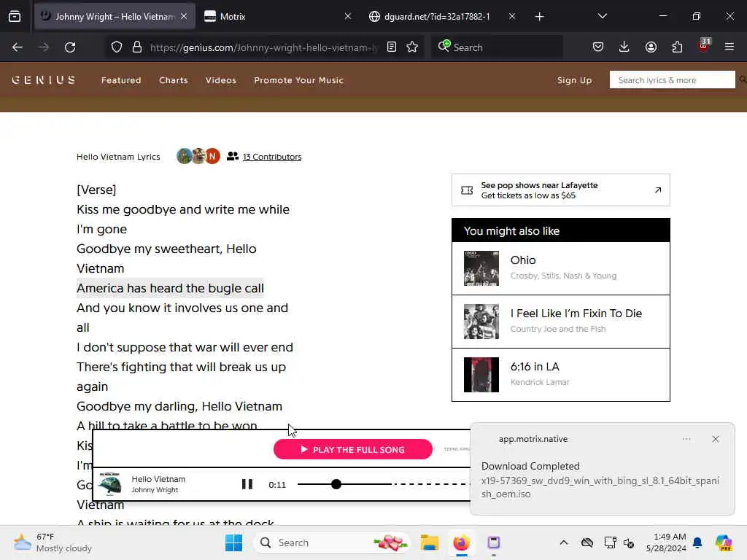Viewport: 747px width, 560px height.
Task: Select lyric Goodbye my darling, Hello Vietnam
Action: coord(179,406)
